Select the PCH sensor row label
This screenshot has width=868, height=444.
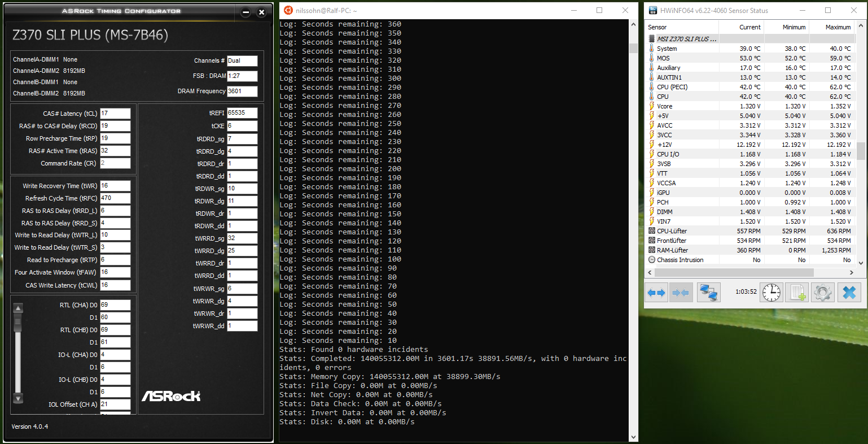[663, 202]
